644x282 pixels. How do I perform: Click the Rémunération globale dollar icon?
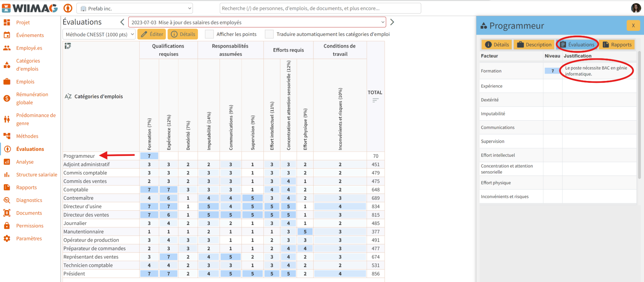(7, 98)
